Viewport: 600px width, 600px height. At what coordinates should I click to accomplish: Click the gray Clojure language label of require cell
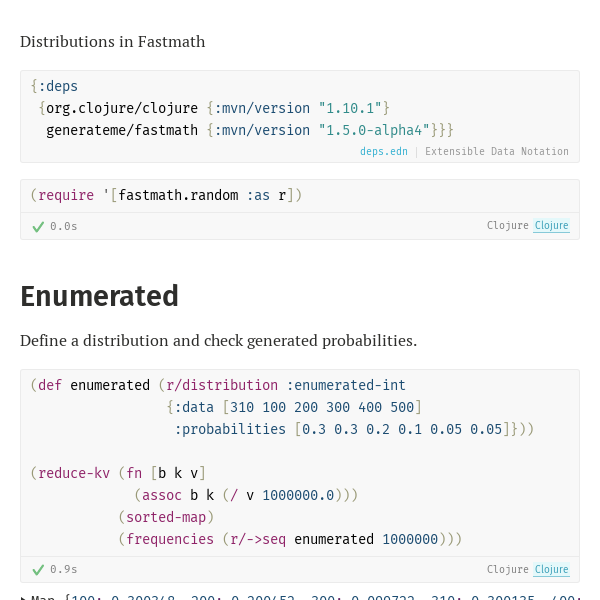507,225
